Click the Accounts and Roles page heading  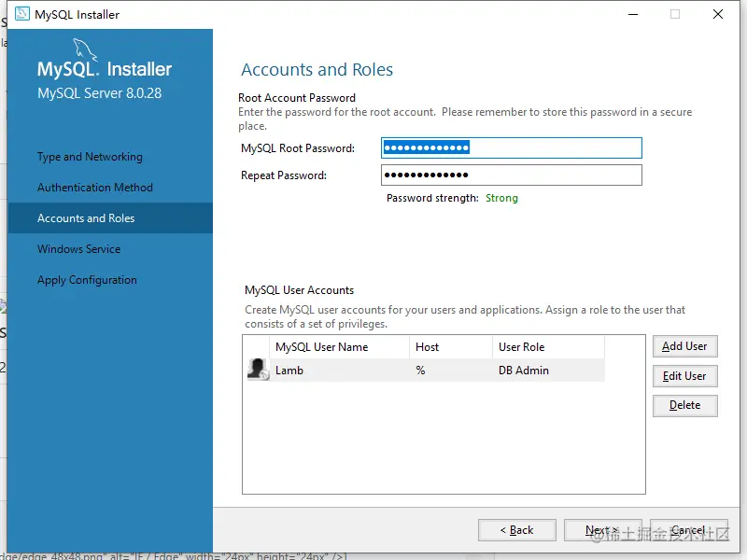pyautogui.click(x=317, y=69)
